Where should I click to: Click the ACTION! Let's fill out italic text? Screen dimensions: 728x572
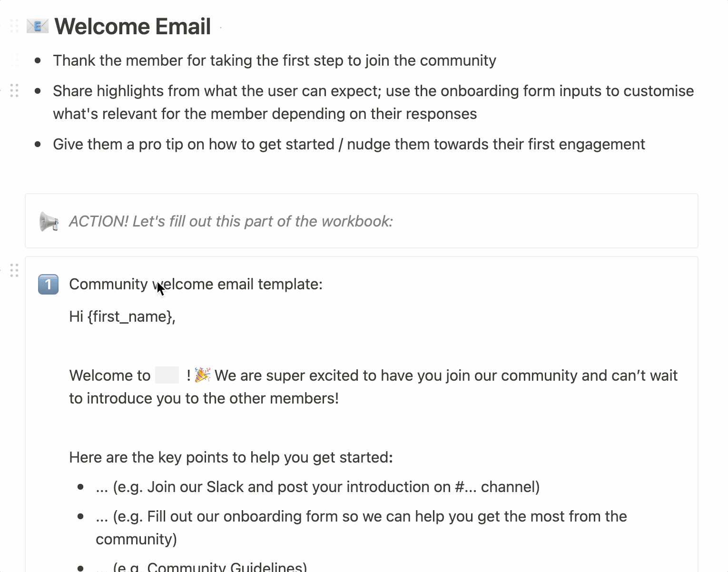231,221
